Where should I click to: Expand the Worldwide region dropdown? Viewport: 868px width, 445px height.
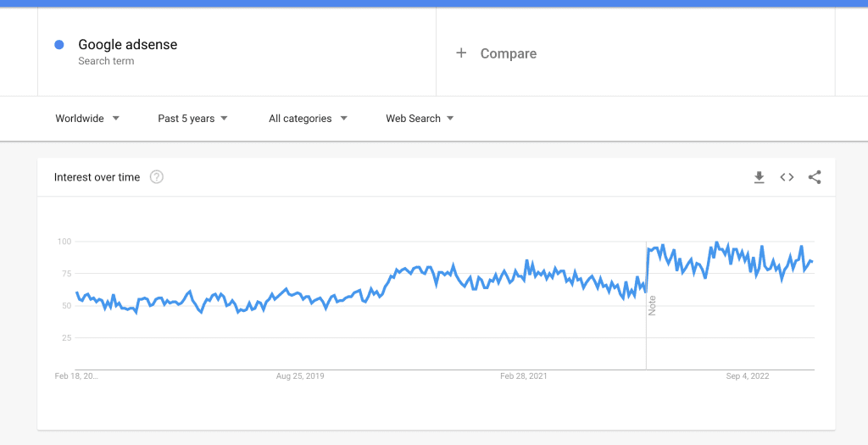(87, 119)
